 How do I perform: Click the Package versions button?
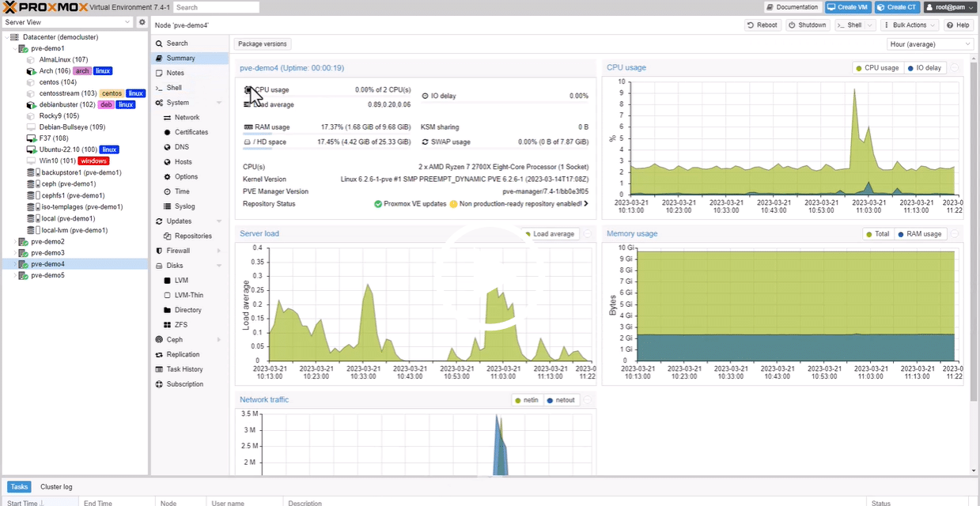263,44
